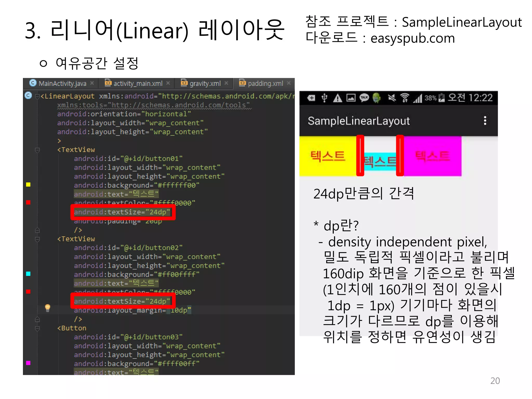Tap the KakaoTalk notification icon
The image size is (532, 399).
[364, 98]
